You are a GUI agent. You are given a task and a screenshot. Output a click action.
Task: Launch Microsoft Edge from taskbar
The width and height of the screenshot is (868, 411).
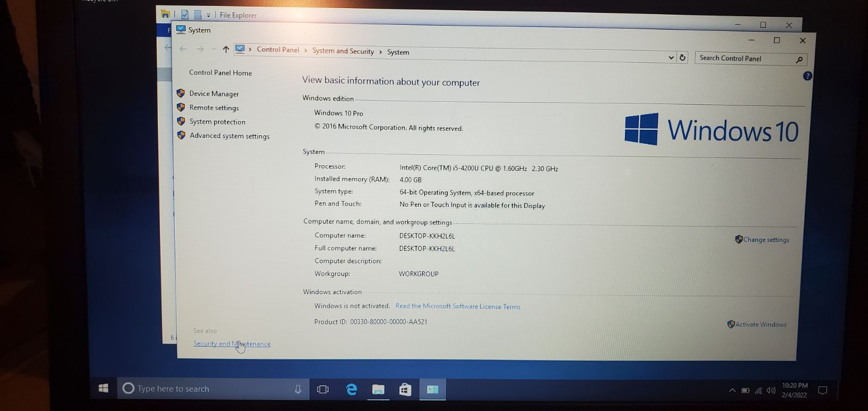351,389
